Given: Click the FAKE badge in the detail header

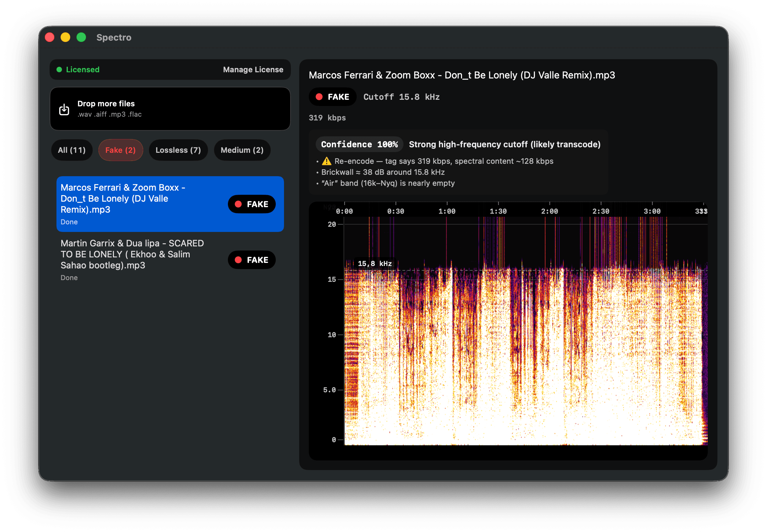Looking at the screenshot, I should (333, 97).
